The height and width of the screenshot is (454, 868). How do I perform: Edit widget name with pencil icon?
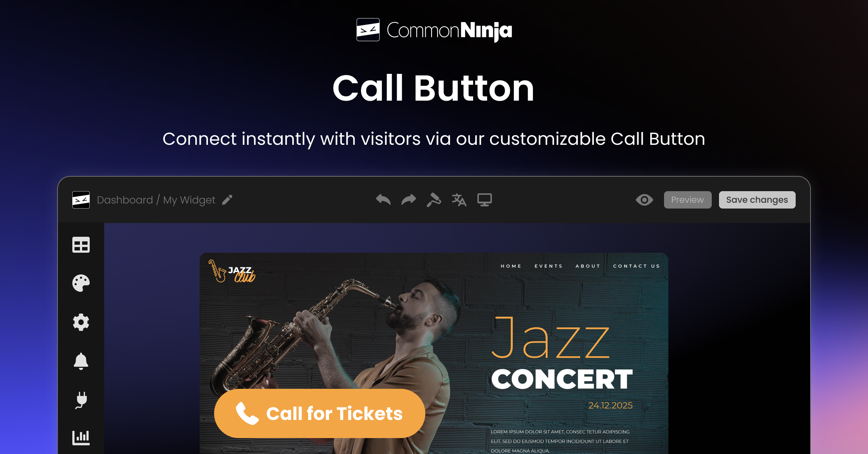pos(227,200)
